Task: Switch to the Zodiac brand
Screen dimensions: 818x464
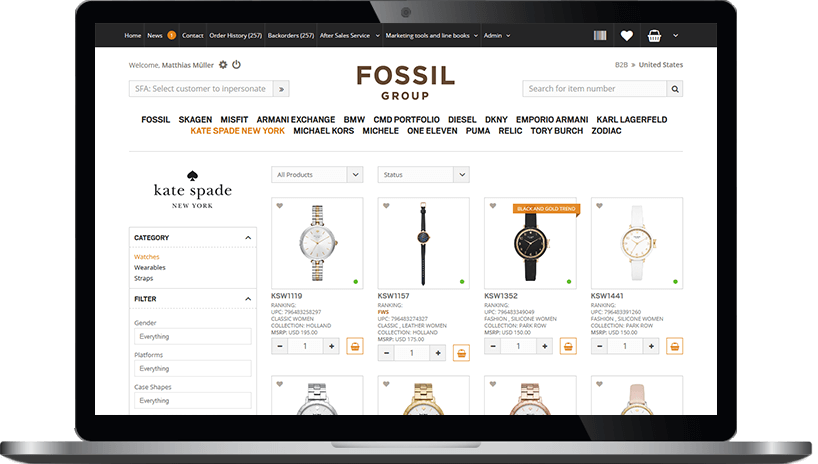Action: click(606, 131)
